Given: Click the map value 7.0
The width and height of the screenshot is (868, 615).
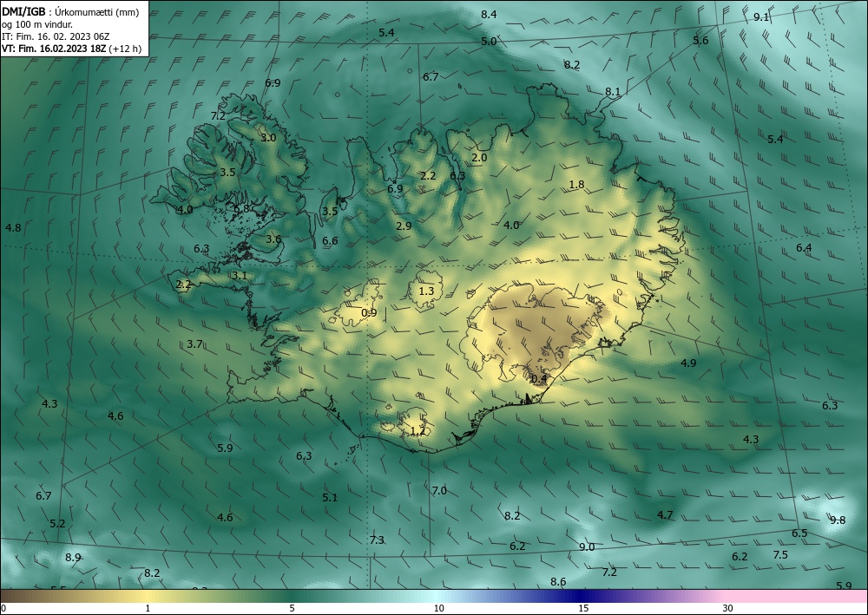Looking at the screenshot, I should (x=439, y=491).
